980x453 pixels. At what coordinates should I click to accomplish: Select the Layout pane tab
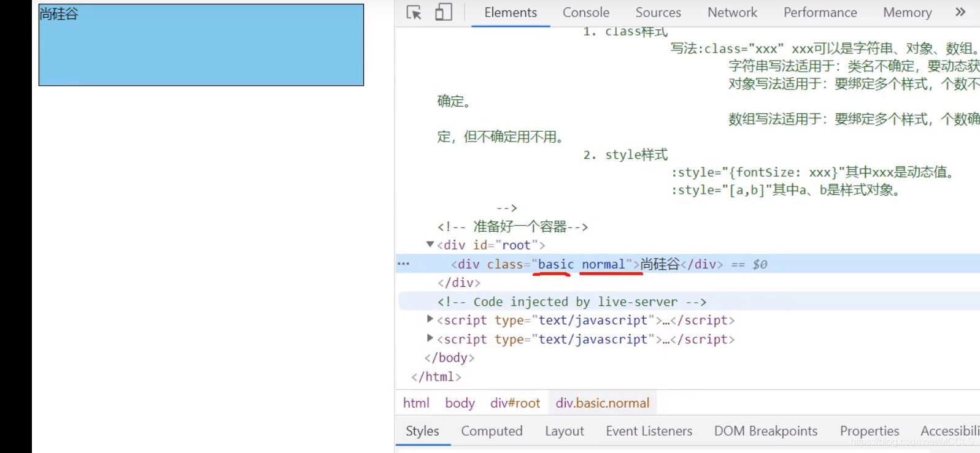tap(565, 431)
